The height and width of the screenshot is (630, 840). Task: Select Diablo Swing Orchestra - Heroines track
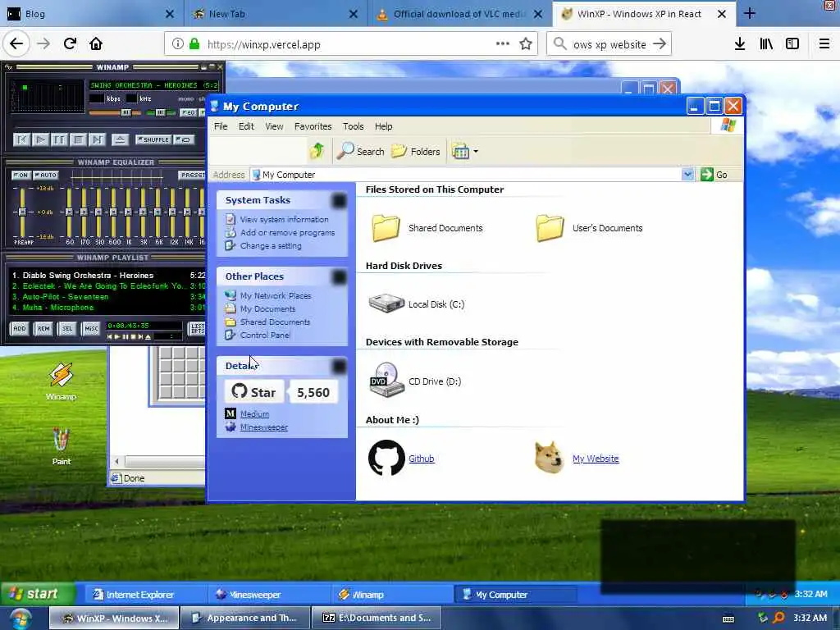[108, 276]
